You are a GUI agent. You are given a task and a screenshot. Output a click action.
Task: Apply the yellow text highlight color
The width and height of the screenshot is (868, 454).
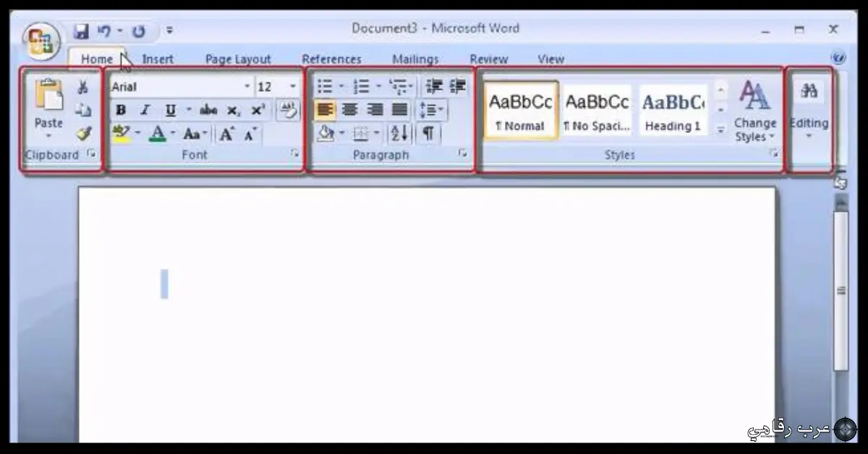pos(121,134)
